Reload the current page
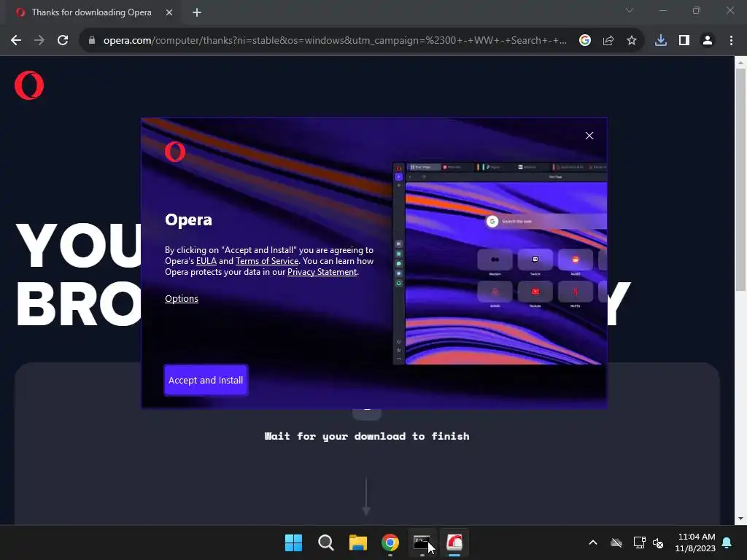This screenshot has width=747, height=560. tap(63, 41)
